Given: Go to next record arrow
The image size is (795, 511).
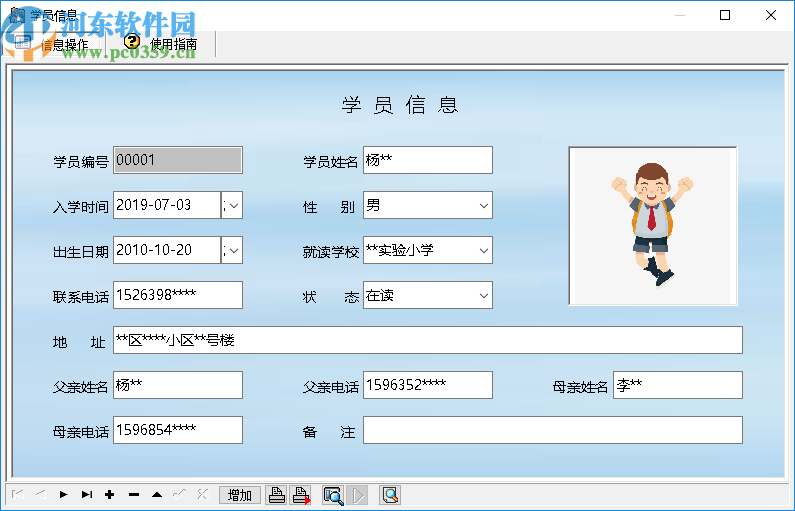Looking at the screenshot, I should point(63,494).
